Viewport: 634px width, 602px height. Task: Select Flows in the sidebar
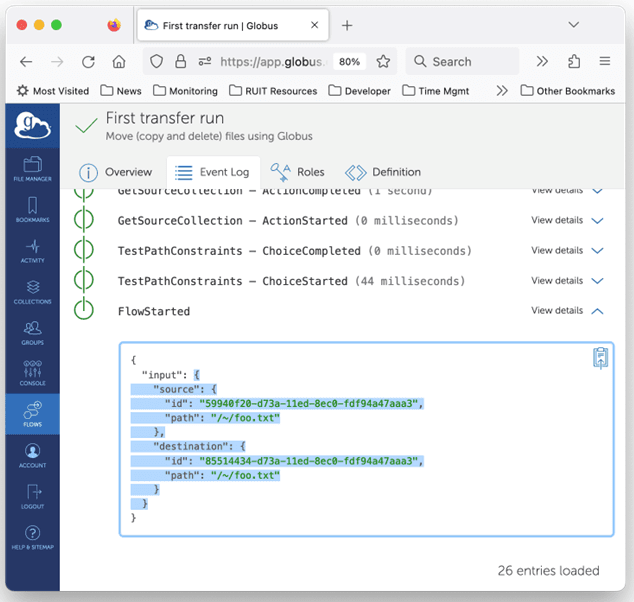pos(32,414)
